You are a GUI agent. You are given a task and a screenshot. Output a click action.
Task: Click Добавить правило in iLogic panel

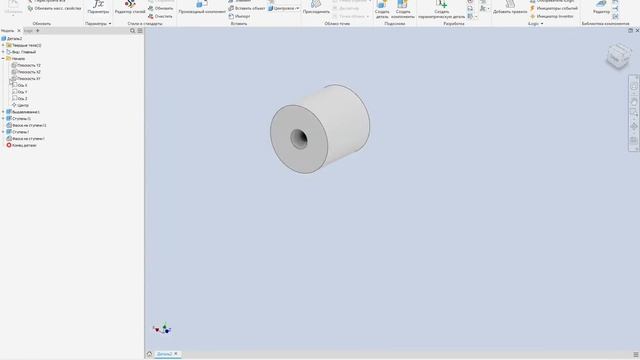coord(510,7)
